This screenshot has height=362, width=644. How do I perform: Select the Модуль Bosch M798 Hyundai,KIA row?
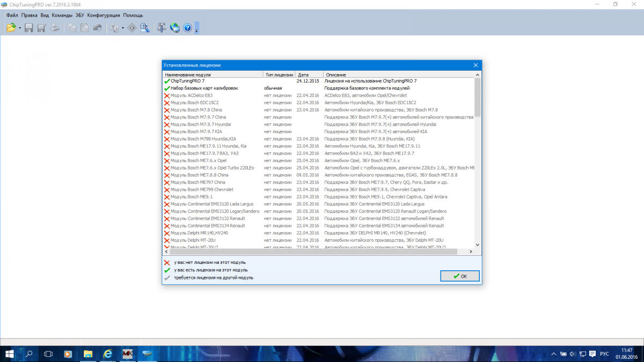pyautogui.click(x=319, y=138)
